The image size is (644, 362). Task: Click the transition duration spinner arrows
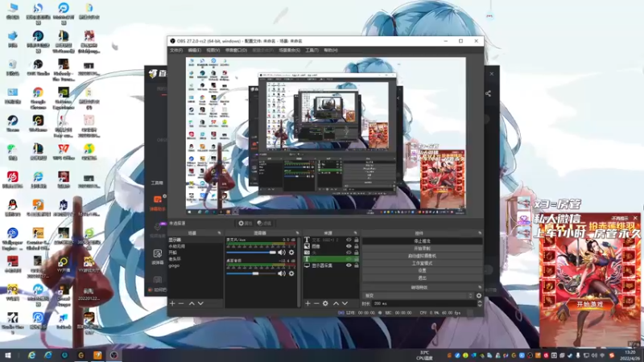tap(479, 303)
